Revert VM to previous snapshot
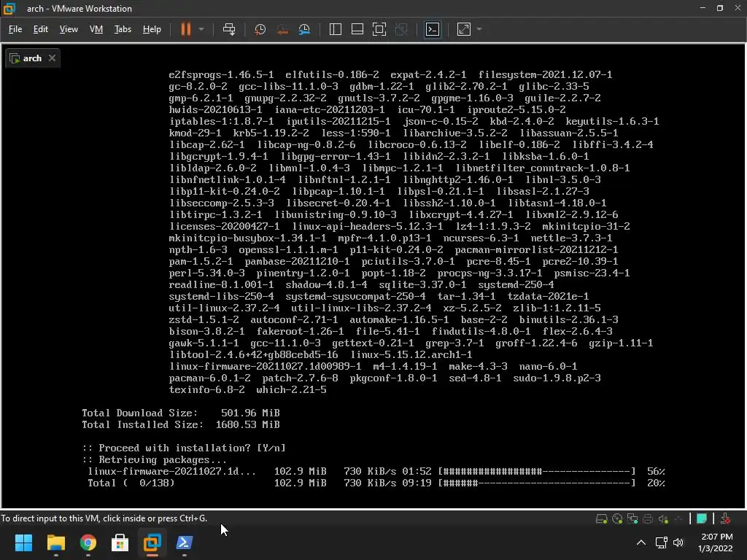The height and width of the screenshot is (560, 747). click(282, 29)
